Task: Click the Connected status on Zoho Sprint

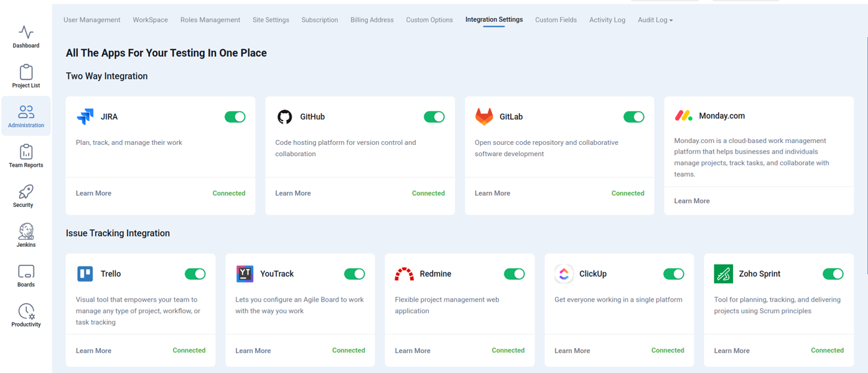Action: [827, 351]
